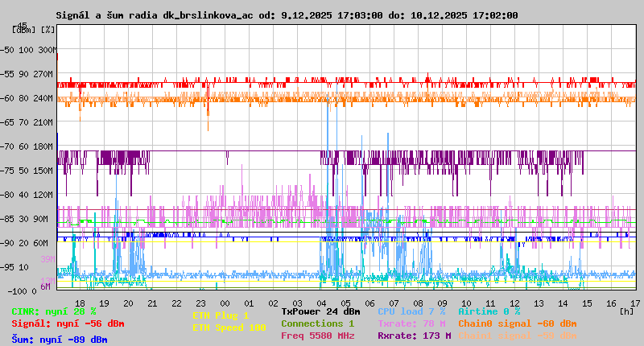Click the 'ETH Speed 100' legend label
Viewport: 644px width, 346px height.
229,328
